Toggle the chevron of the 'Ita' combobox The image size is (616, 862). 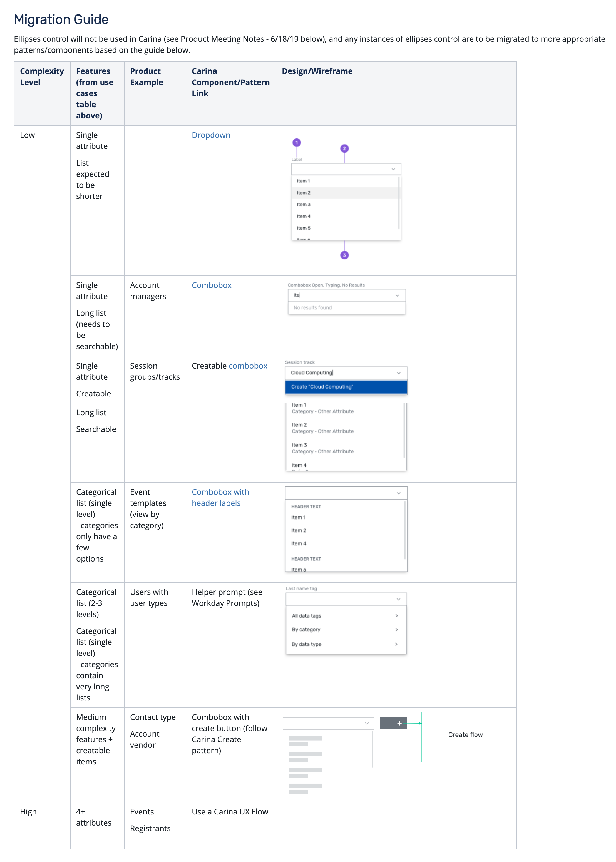(x=397, y=295)
